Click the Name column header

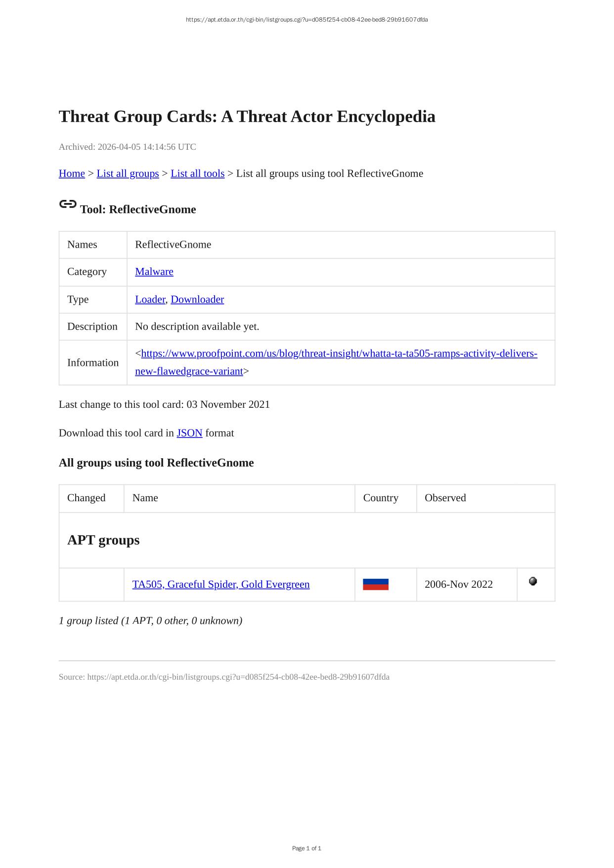coord(145,498)
